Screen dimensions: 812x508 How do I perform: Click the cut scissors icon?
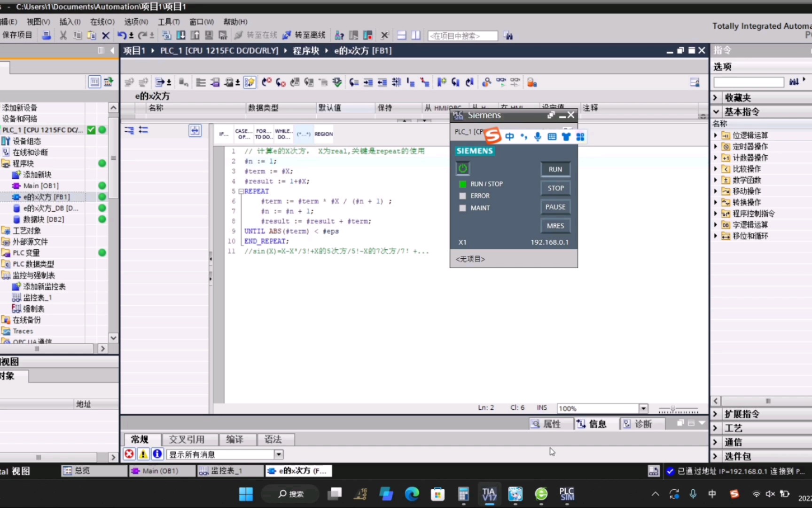(63, 35)
